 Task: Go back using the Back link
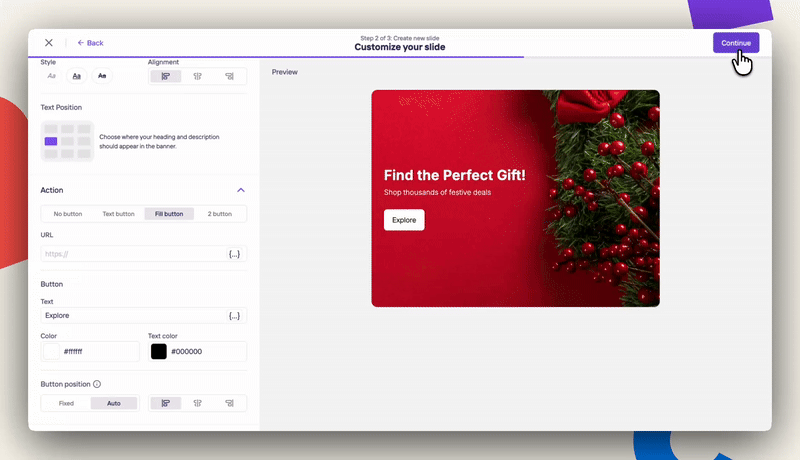90,43
